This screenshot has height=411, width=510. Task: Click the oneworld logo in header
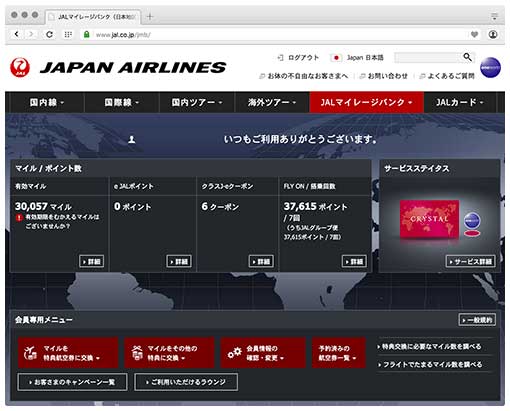click(490, 67)
